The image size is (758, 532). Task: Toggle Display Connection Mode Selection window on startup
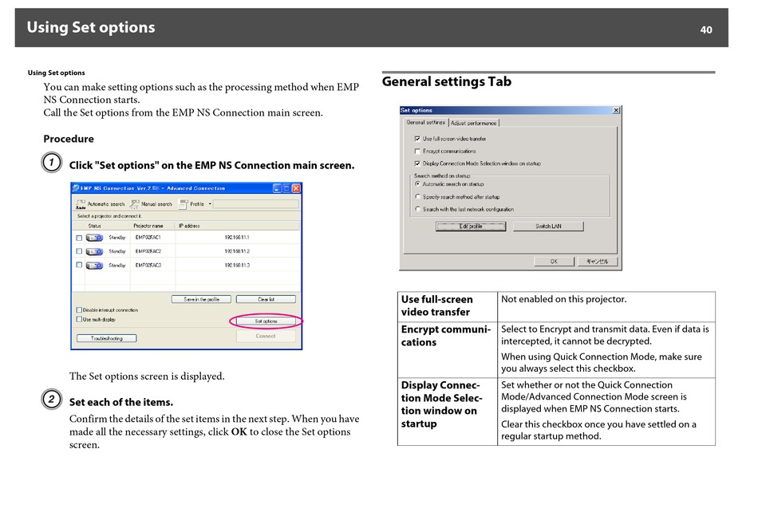pyautogui.click(x=417, y=164)
